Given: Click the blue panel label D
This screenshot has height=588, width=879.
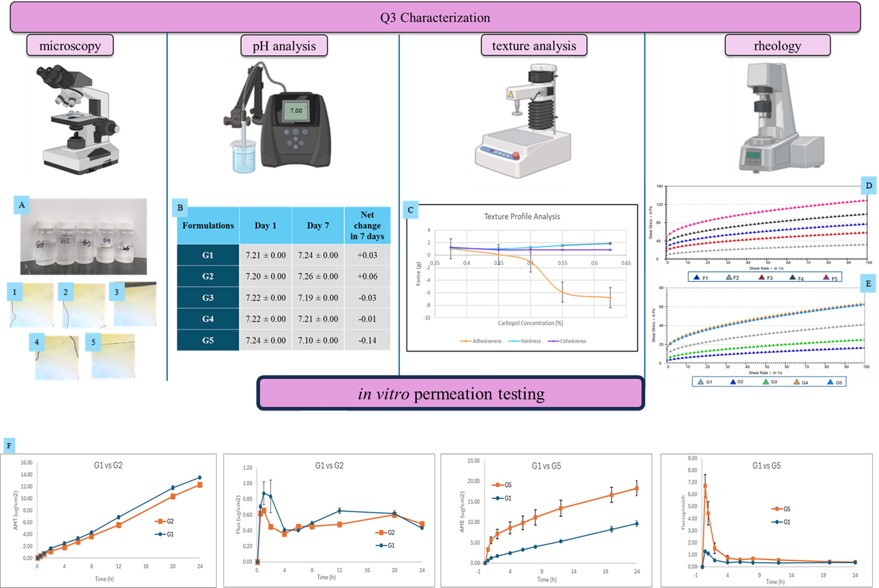Looking at the screenshot, I should 868,185.
